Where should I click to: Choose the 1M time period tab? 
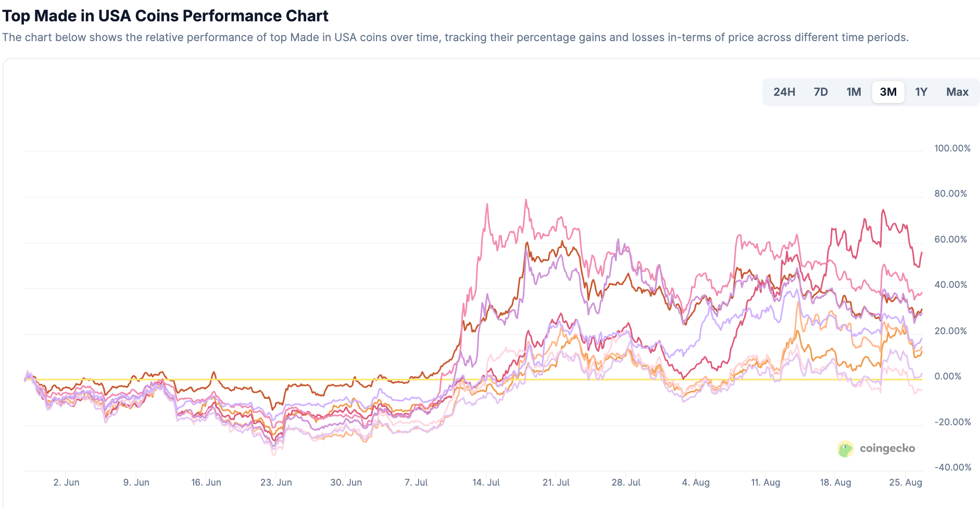point(853,92)
